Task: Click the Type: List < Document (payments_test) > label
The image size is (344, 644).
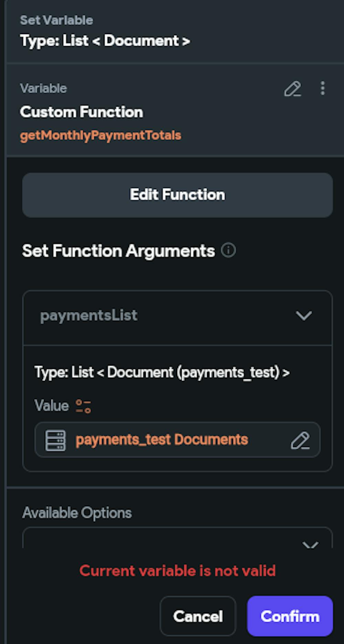Action: [162, 372]
